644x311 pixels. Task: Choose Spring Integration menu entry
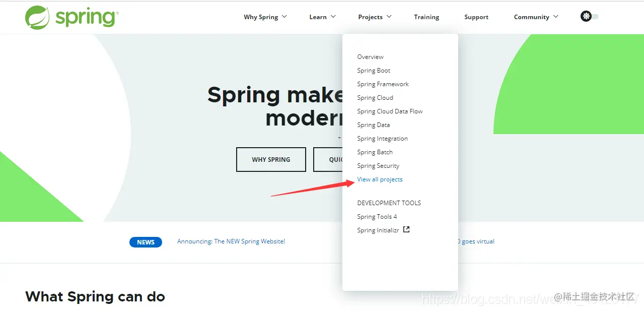(382, 139)
